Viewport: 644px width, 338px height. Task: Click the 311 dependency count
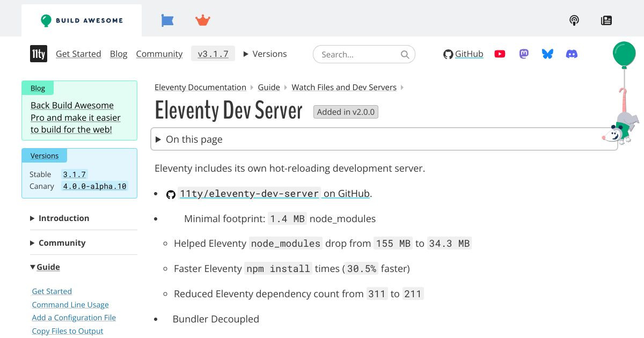(377, 293)
